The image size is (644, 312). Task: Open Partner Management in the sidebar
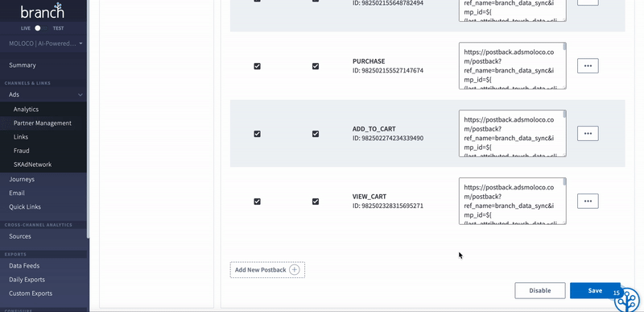(43, 123)
